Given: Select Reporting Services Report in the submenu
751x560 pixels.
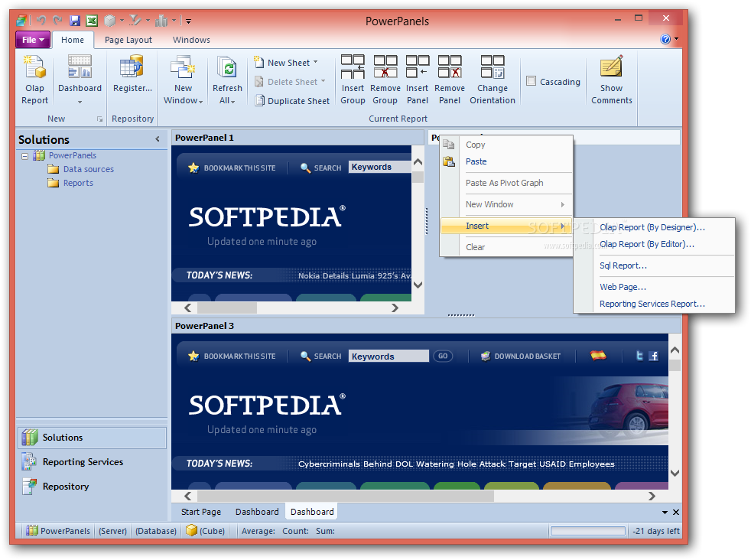Looking at the screenshot, I should (x=654, y=304).
